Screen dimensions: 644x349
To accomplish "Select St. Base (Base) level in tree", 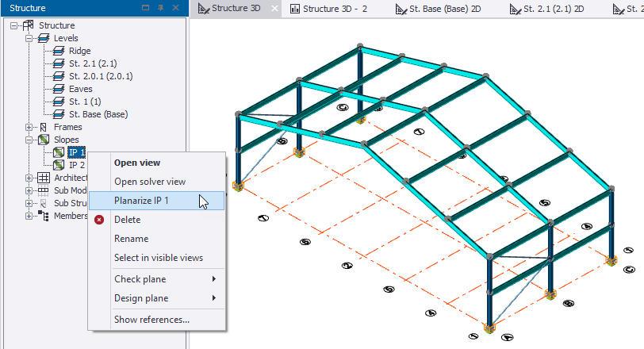I will click(x=98, y=114).
